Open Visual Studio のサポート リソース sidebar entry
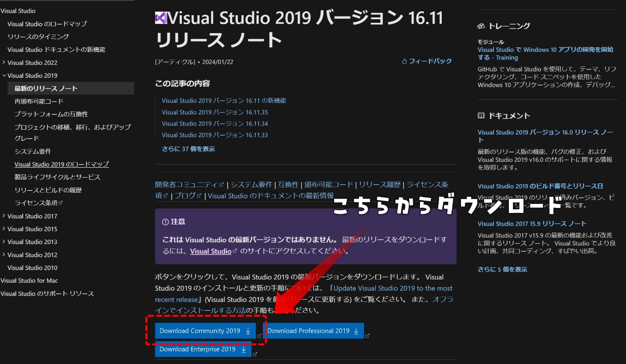Screen dimensions: 626x364 (47, 294)
